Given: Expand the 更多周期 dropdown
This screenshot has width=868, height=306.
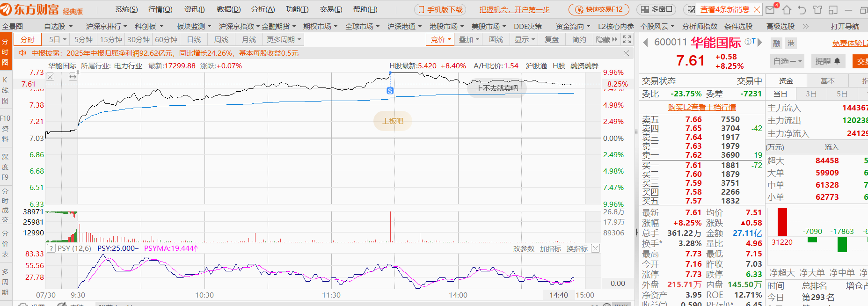Looking at the screenshot, I should pyautogui.click(x=284, y=40).
